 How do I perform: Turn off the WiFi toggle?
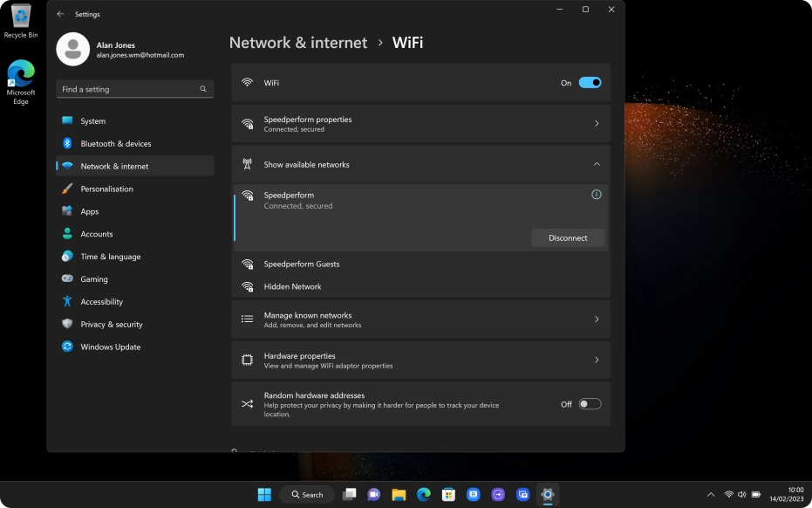(590, 83)
